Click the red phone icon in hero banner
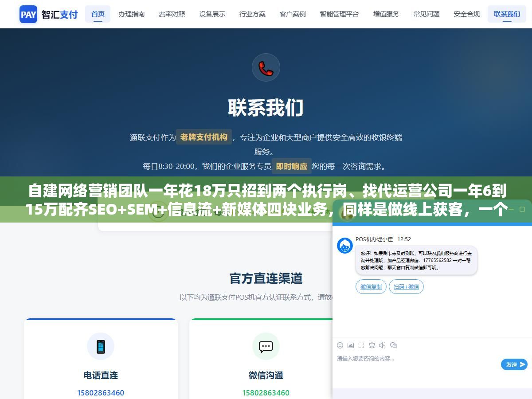The height and width of the screenshot is (399, 532). pyautogui.click(x=266, y=67)
